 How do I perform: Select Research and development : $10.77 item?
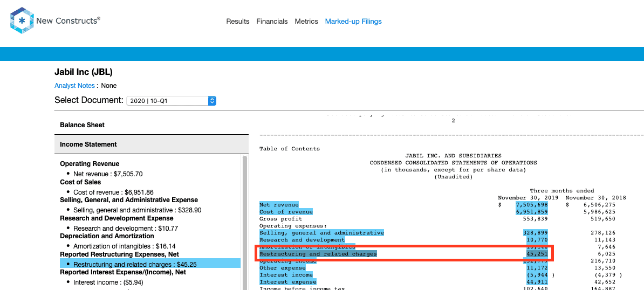click(125, 228)
